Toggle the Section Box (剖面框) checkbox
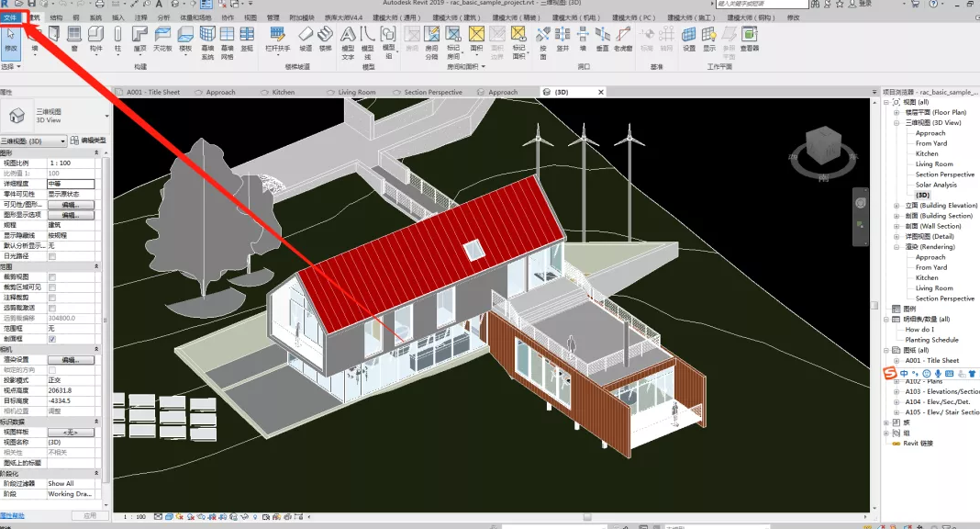This screenshot has width=980, height=529. coord(52,338)
